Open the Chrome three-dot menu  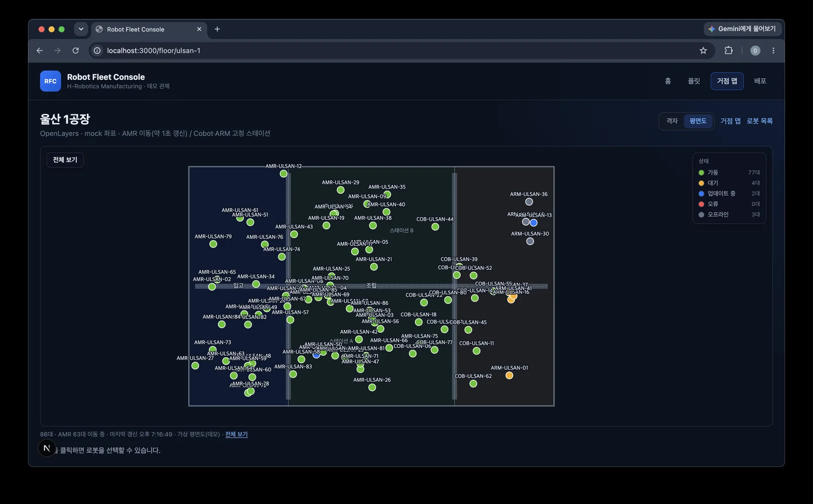(x=773, y=51)
